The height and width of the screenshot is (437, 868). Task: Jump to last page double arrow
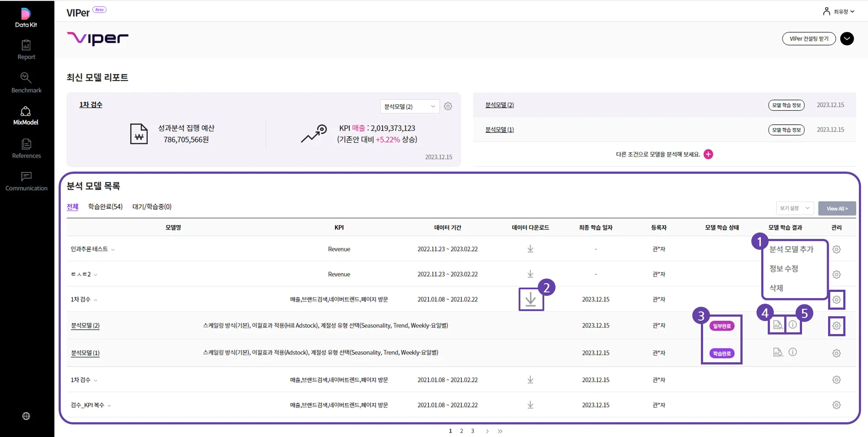(500, 431)
